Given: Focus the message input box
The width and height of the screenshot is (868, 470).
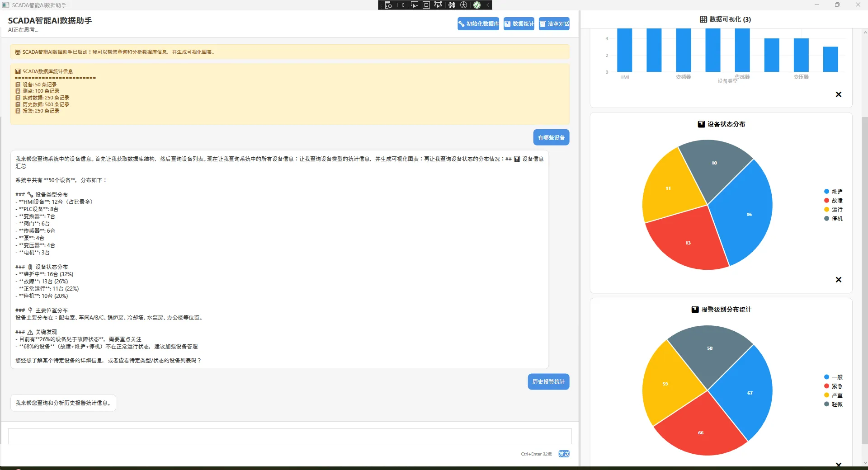Looking at the screenshot, I should [289, 436].
